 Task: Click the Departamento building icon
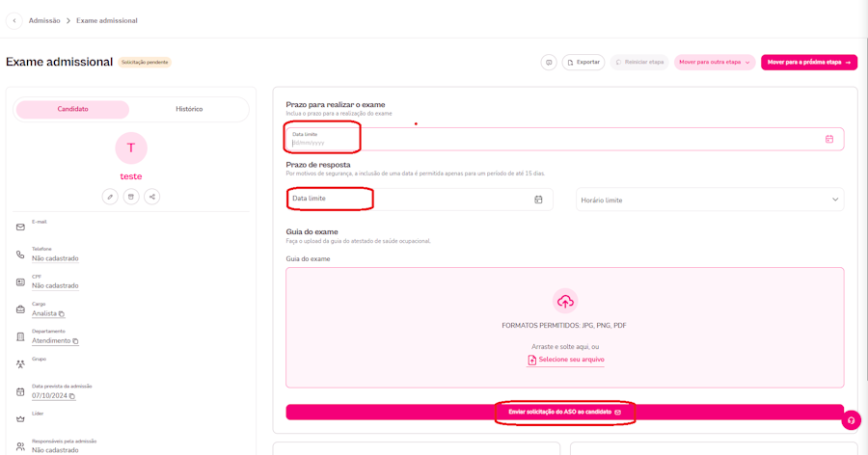[x=20, y=336]
